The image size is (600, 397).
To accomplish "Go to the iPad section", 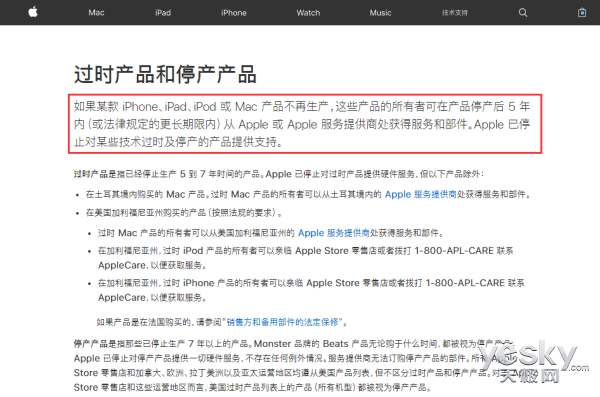I will point(163,13).
